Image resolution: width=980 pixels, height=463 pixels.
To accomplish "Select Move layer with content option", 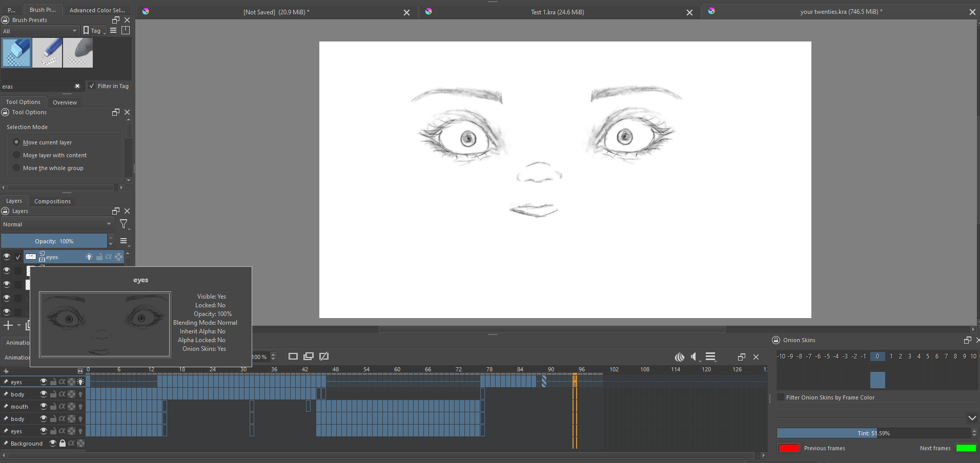I will 17,155.
